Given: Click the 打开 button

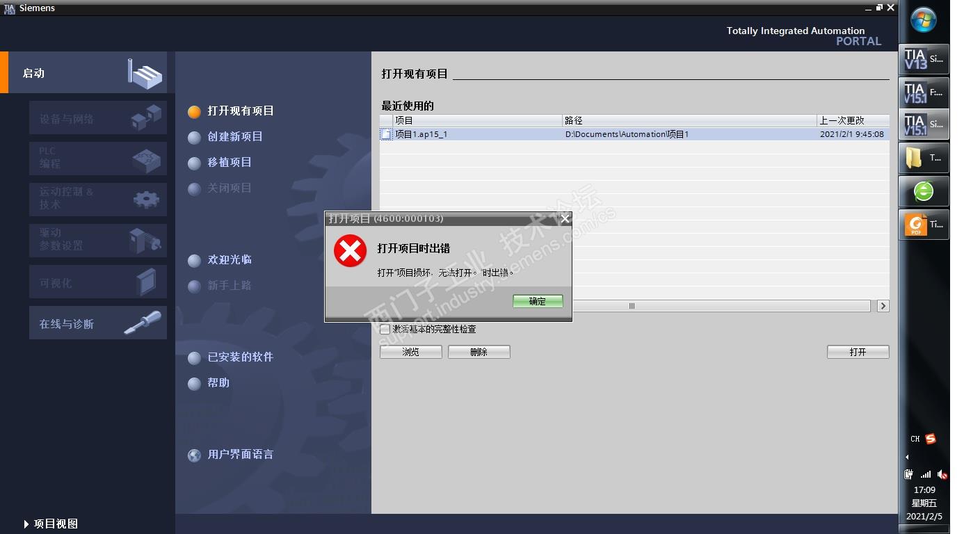Looking at the screenshot, I should (x=858, y=352).
